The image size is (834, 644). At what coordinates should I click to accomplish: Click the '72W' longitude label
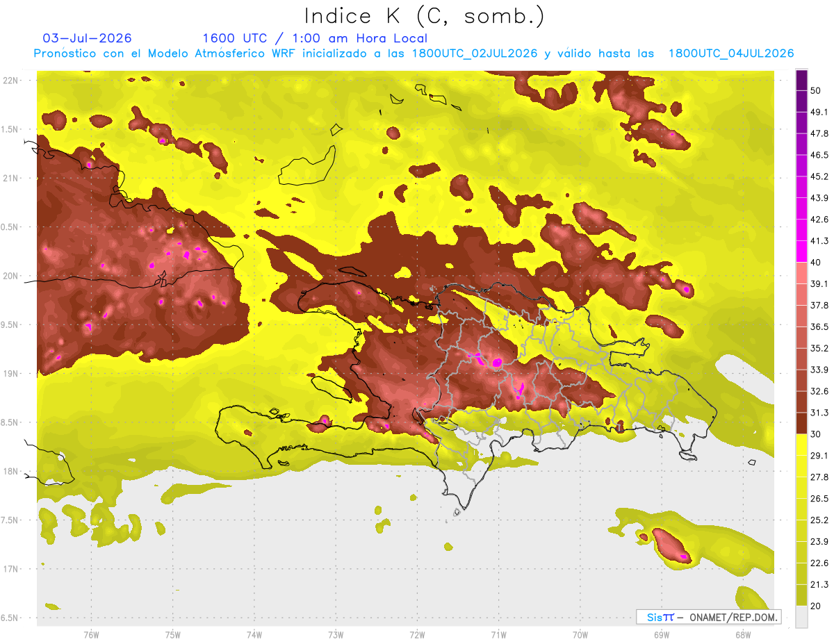click(418, 635)
